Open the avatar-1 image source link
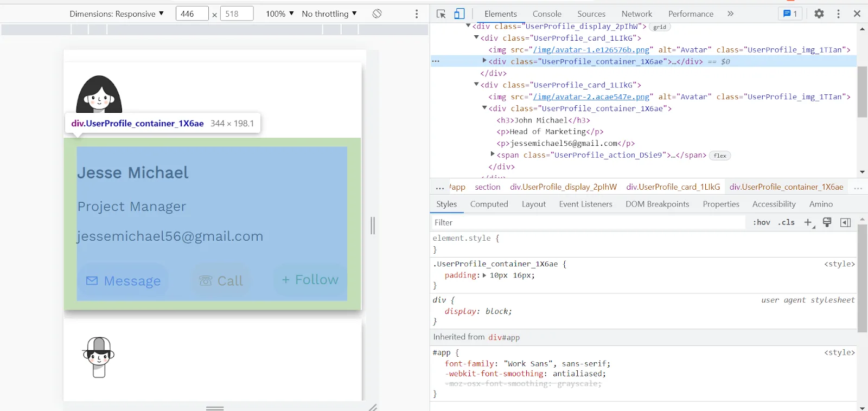This screenshot has height=411, width=868. (x=591, y=50)
